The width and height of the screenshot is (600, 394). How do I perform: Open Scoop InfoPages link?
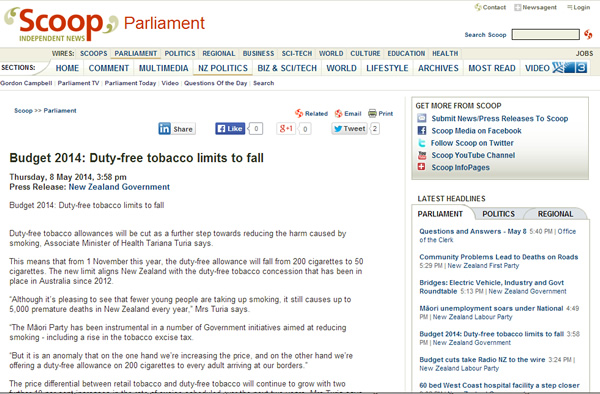pos(460,167)
